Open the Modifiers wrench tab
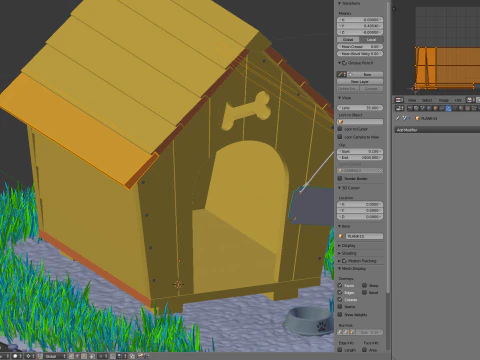Viewport: 480px width, 360px height. coord(448,108)
